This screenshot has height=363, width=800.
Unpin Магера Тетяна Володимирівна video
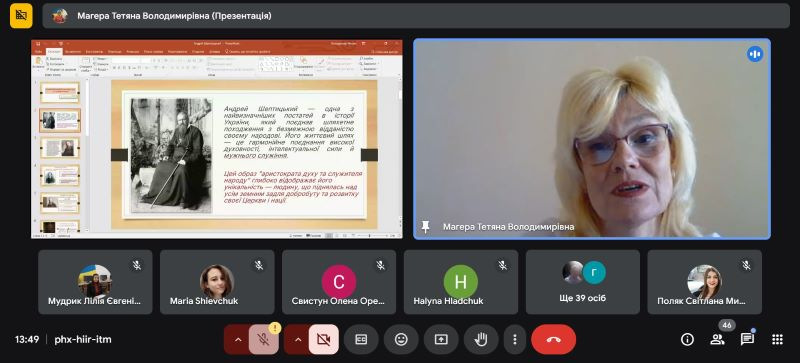click(x=425, y=227)
